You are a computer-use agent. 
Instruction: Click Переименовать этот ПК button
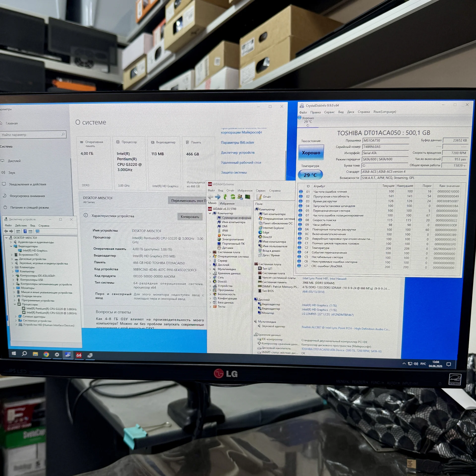(187, 201)
